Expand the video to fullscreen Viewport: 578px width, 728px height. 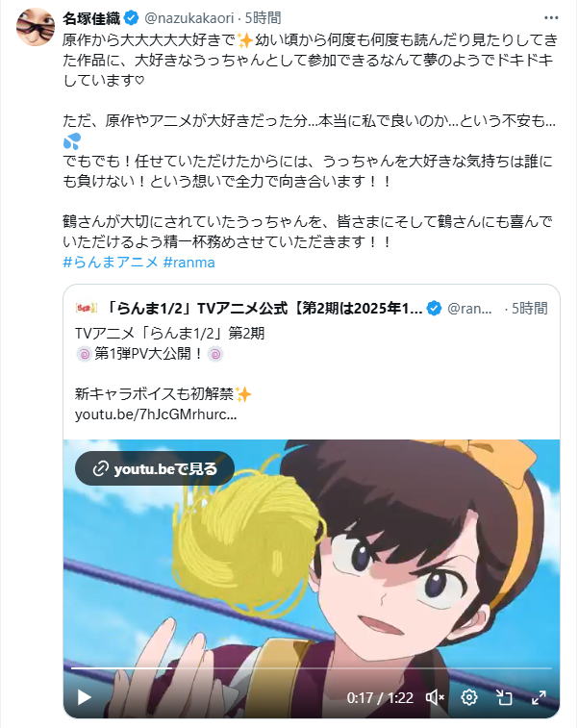click(x=539, y=697)
